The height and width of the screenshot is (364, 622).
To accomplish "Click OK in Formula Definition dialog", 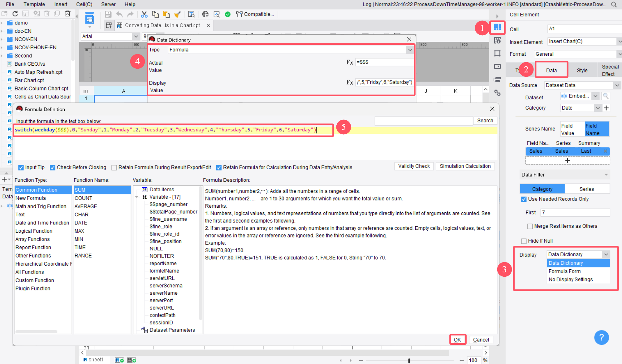I will click(x=457, y=340).
